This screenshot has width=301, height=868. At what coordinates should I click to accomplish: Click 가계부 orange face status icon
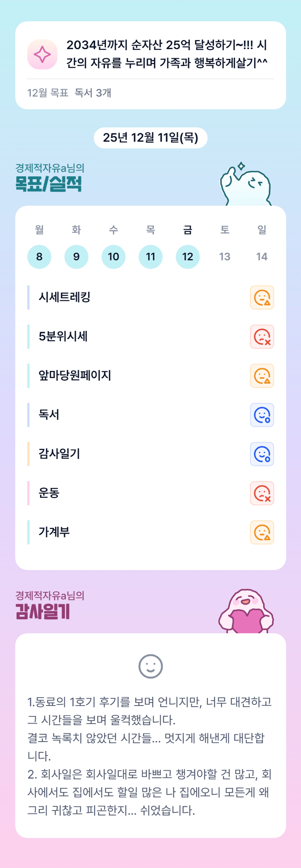tap(262, 532)
